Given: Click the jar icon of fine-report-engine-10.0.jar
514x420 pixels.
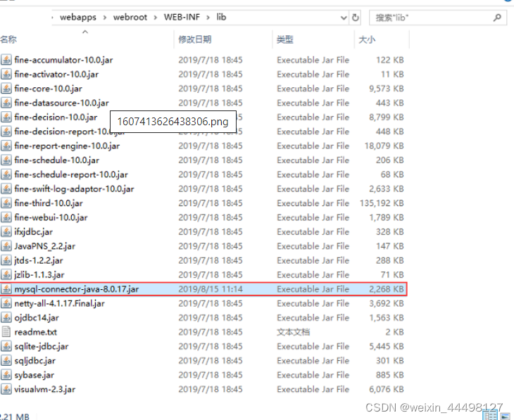Looking at the screenshot, I should point(6,146).
